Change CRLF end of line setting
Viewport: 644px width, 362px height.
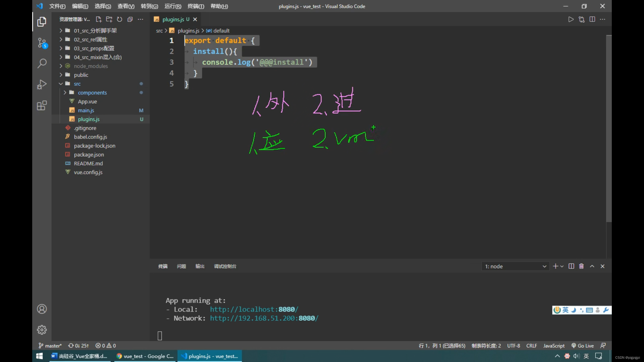pyautogui.click(x=532, y=346)
